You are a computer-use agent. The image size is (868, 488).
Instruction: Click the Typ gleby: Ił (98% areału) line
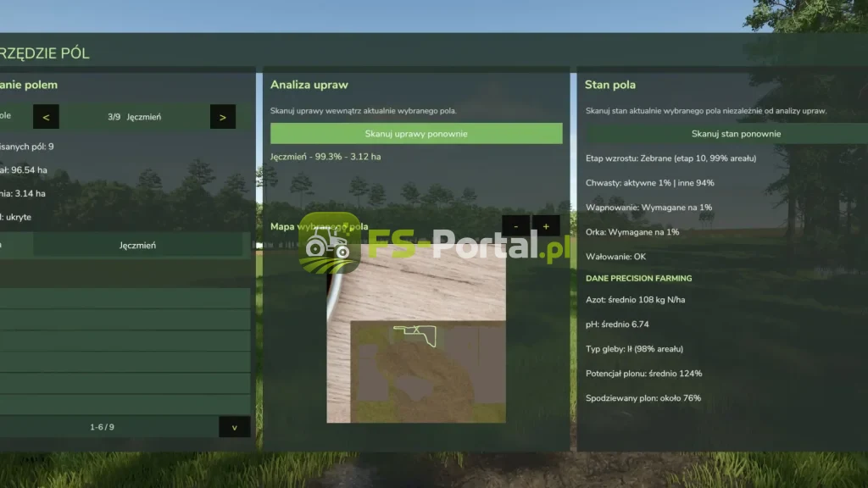(x=634, y=349)
